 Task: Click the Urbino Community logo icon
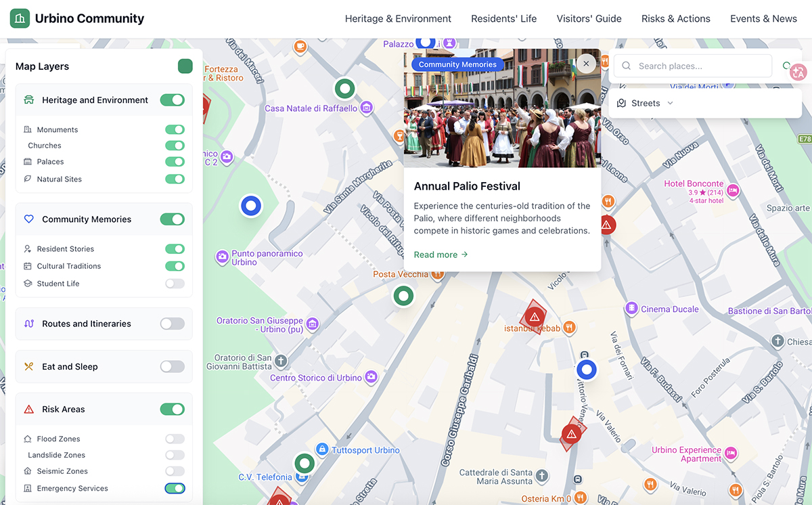click(20, 18)
